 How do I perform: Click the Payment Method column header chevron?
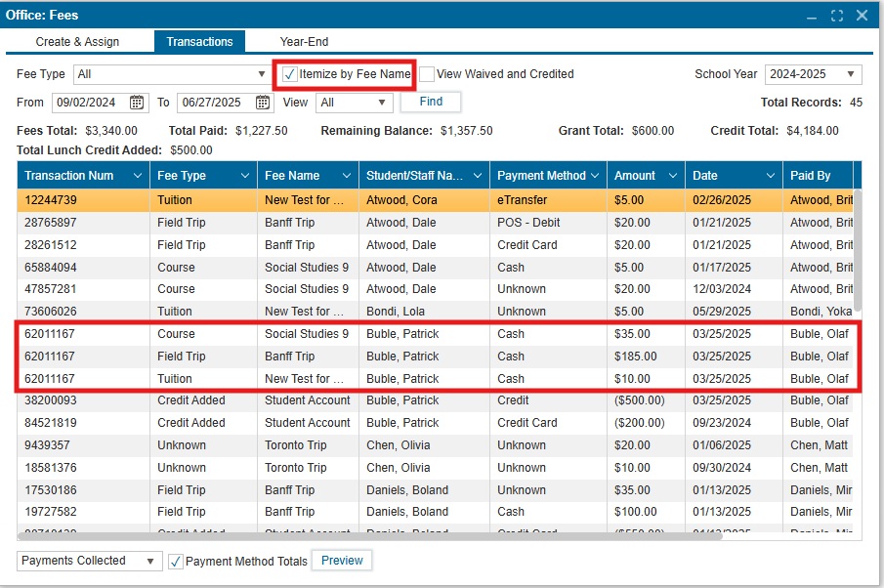[594, 176]
